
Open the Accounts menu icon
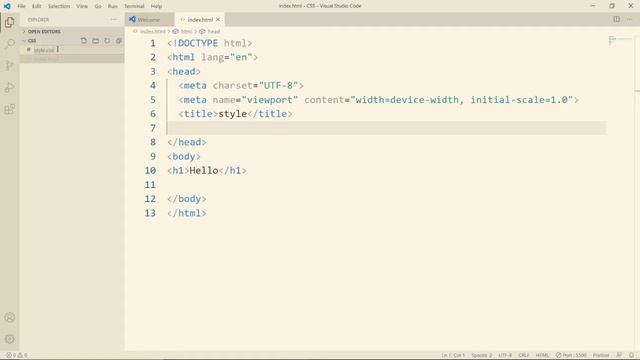point(9,318)
